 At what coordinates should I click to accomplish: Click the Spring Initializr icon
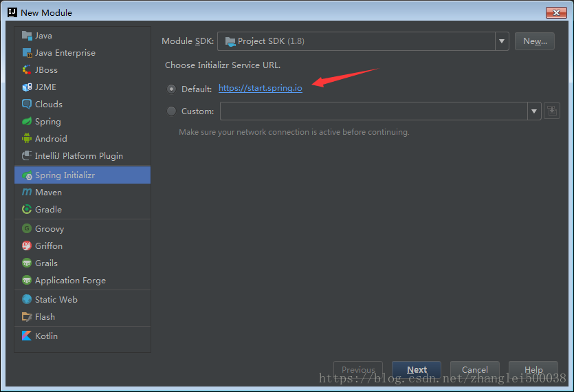point(27,175)
